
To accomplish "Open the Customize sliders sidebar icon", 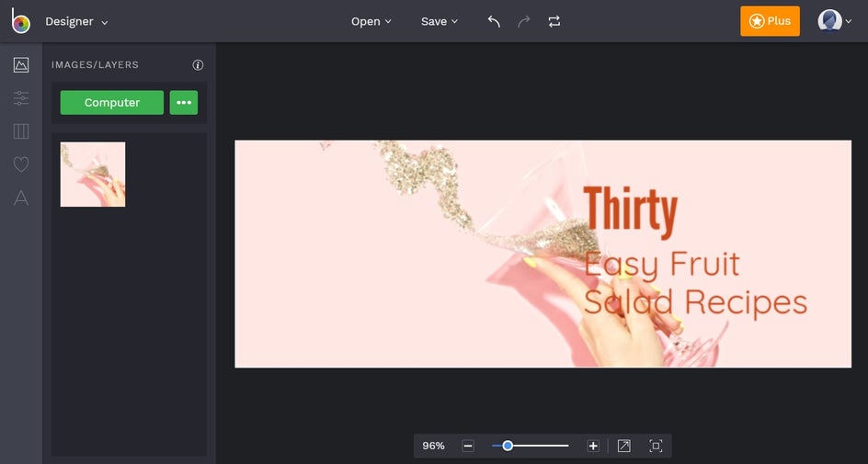I will tap(21, 98).
